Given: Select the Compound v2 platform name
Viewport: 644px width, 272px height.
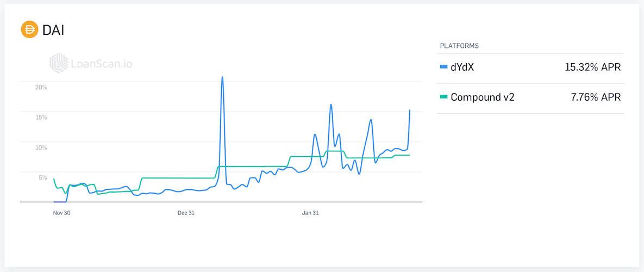Looking at the screenshot, I should (482, 97).
